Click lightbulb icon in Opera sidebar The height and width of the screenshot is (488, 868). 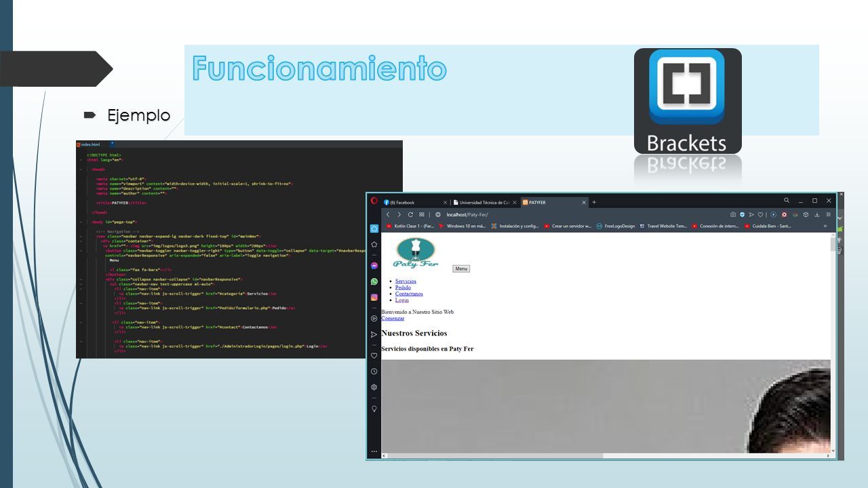pos(374,409)
